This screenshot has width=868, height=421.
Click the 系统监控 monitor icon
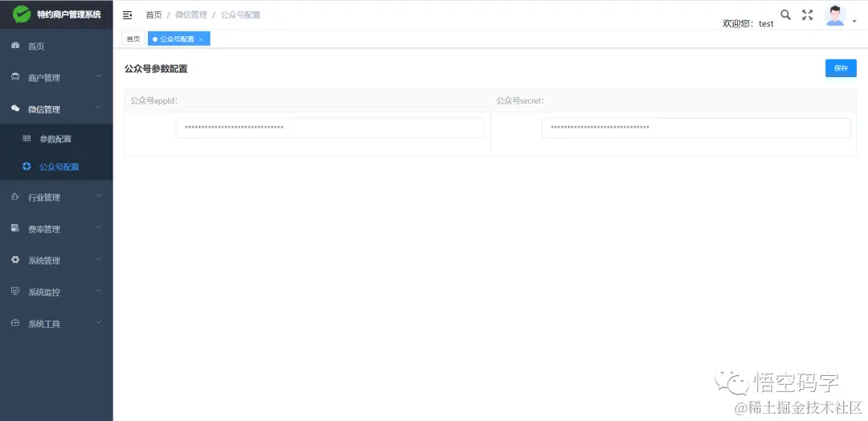pyautogui.click(x=15, y=291)
